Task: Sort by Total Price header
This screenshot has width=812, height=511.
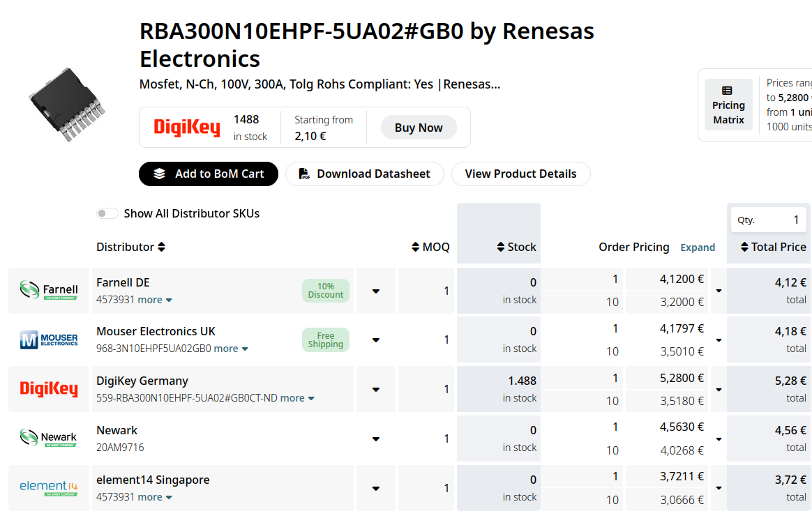Action: click(773, 247)
